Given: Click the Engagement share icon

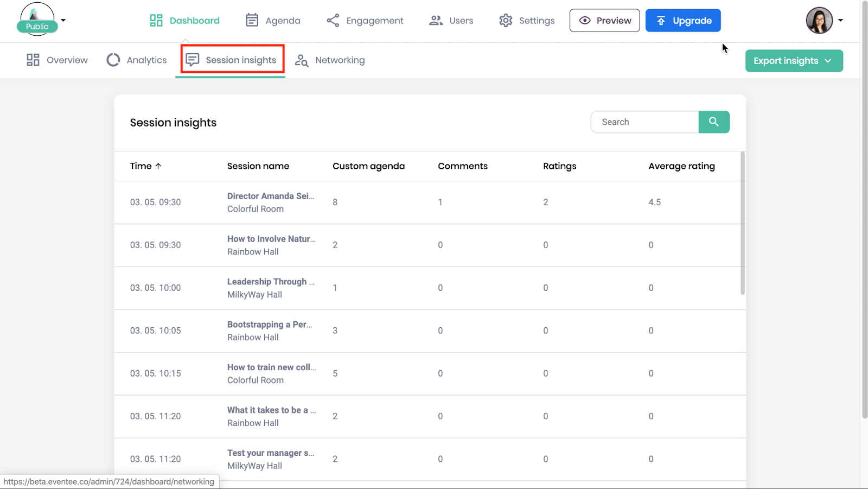Looking at the screenshot, I should click(333, 21).
